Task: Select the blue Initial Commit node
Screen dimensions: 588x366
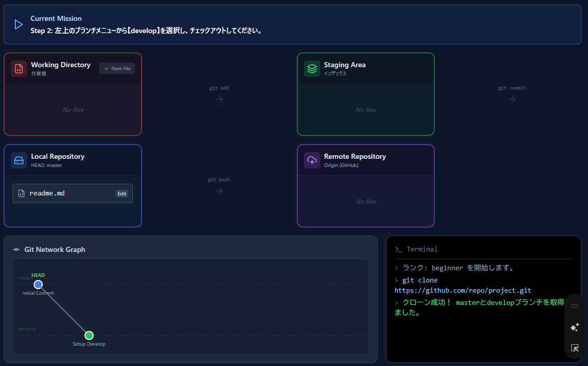Action: coord(38,285)
